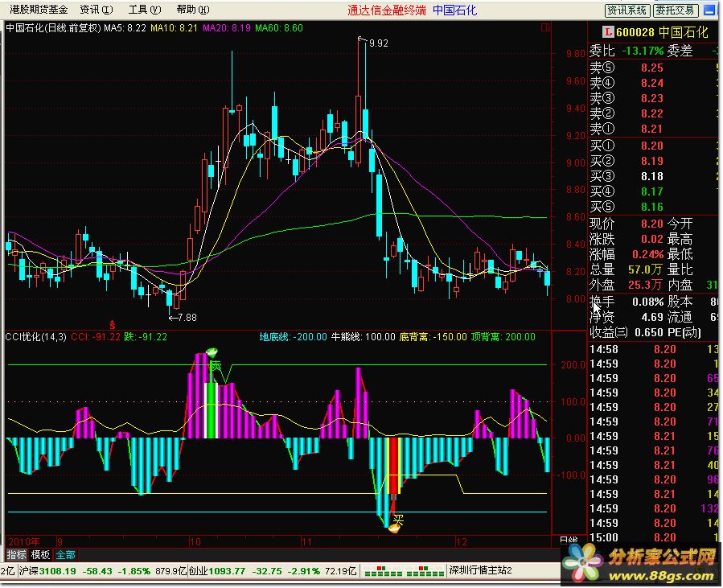Viewport: 723px width, 588px height.
Task: Open the 港股期货基金 menu
Action: click(x=39, y=9)
